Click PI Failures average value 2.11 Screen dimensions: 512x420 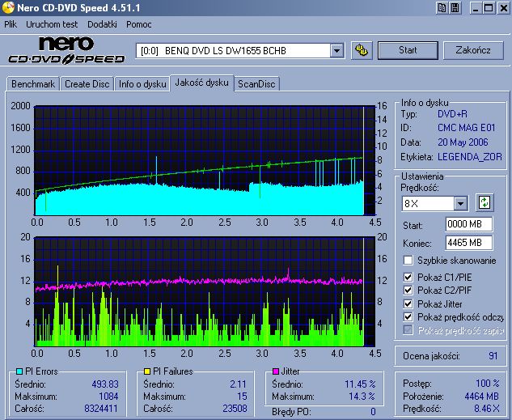pyautogui.click(x=238, y=384)
